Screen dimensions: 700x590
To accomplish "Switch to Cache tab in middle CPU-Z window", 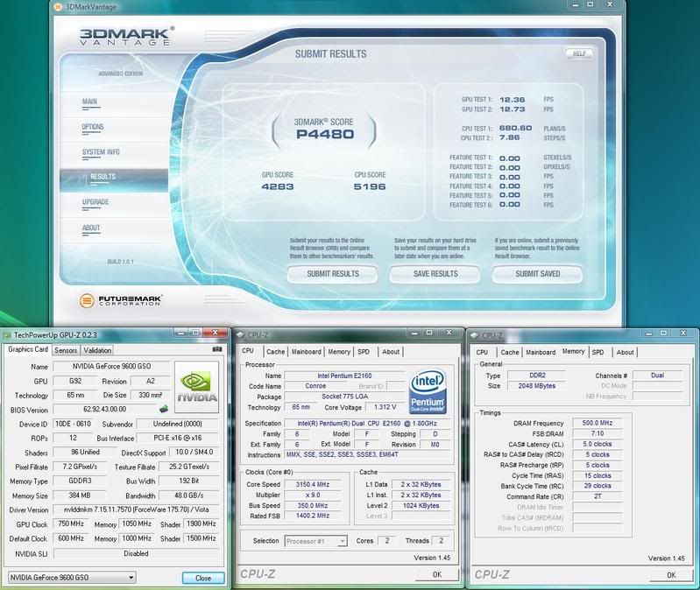I will click(275, 351).
